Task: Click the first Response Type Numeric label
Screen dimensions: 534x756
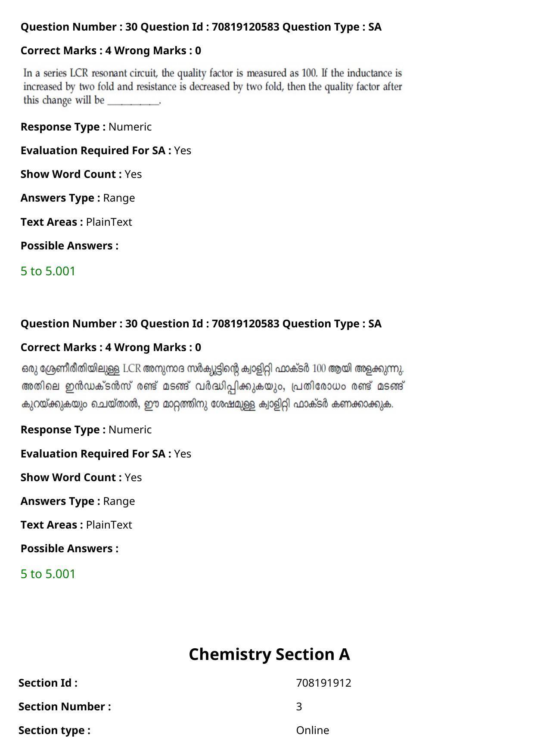Action: tap(86, 127)
